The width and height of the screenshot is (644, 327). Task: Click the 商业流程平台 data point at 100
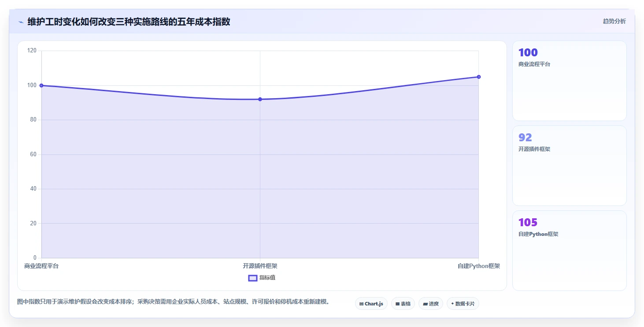tap(41, 85)
